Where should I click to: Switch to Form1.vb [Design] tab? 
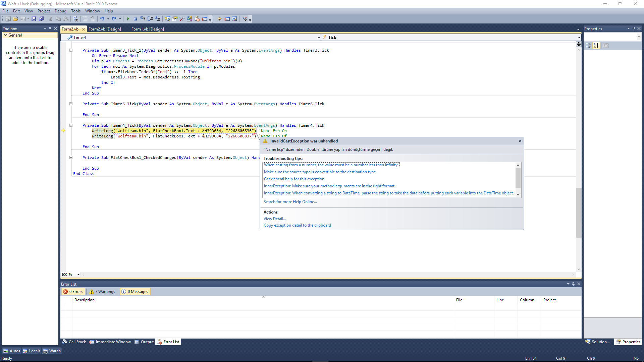tap(148, 29)
